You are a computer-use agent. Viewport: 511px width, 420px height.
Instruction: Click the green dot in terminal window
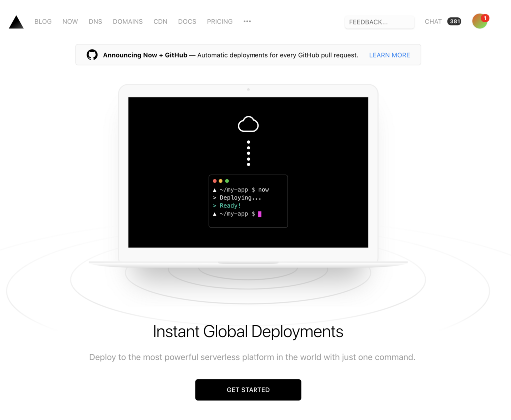coord(227,181)
